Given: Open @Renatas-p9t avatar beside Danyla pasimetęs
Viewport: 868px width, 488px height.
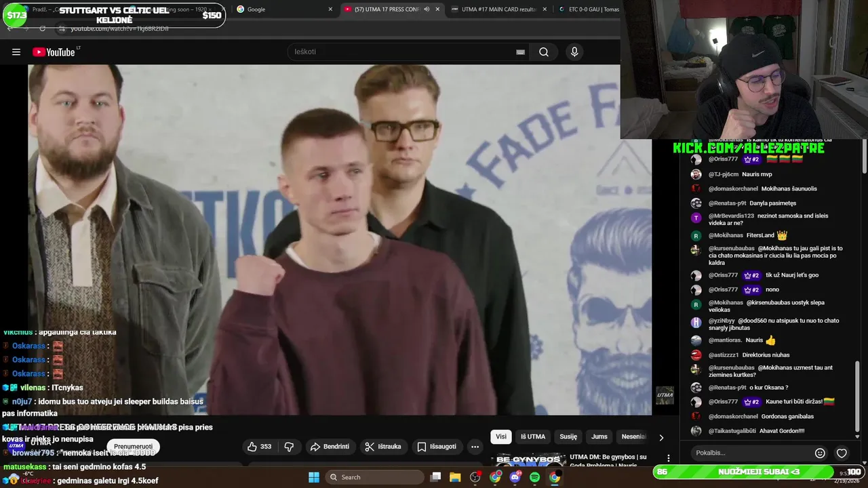Looking at the screenshot, I should pyautogui.click(x=696, y=203).
